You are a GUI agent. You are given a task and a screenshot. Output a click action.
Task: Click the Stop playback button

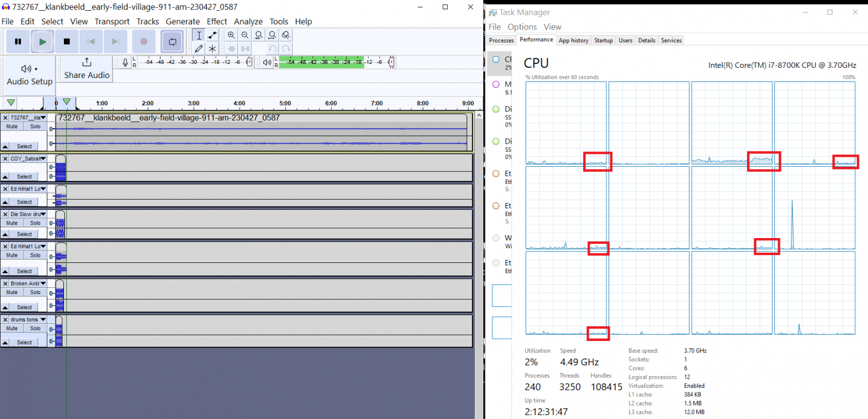click(67, 41)
